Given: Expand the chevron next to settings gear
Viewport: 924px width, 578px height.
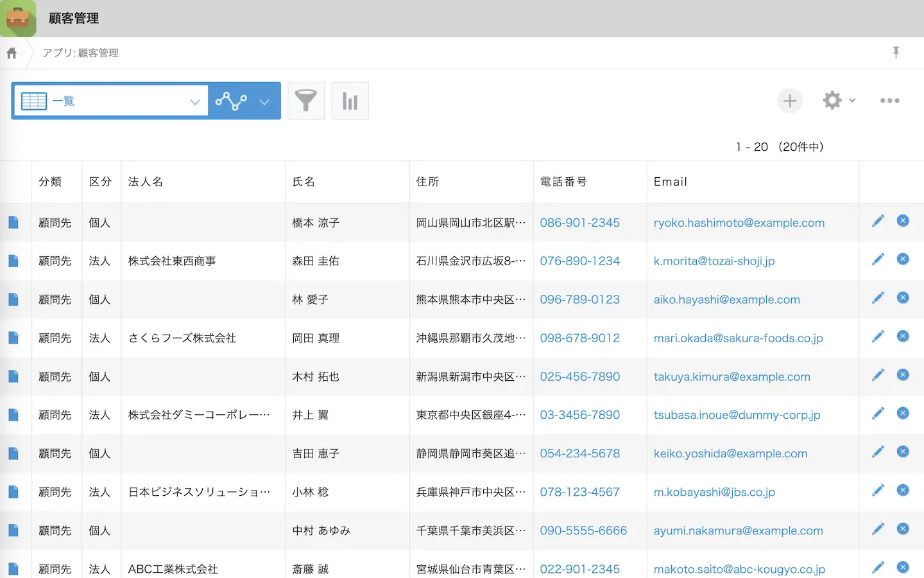Looking at the screenshot, I should tap(852, 101).
